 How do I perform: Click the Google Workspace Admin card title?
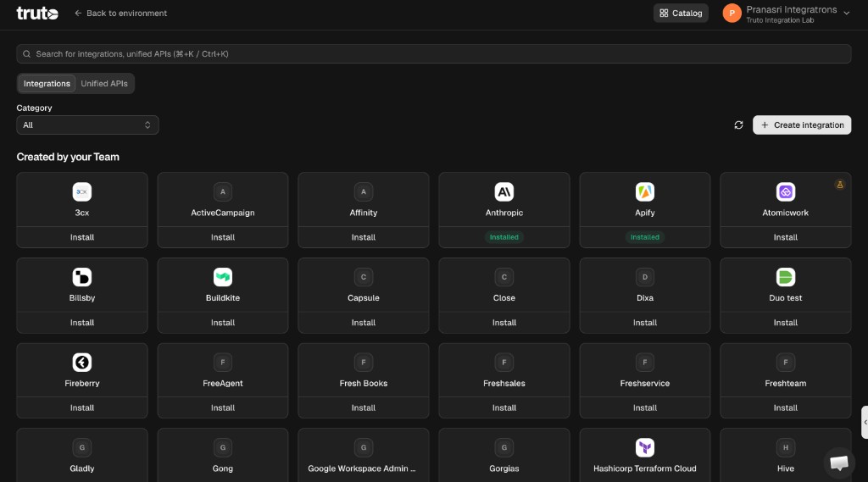(361, 468)
